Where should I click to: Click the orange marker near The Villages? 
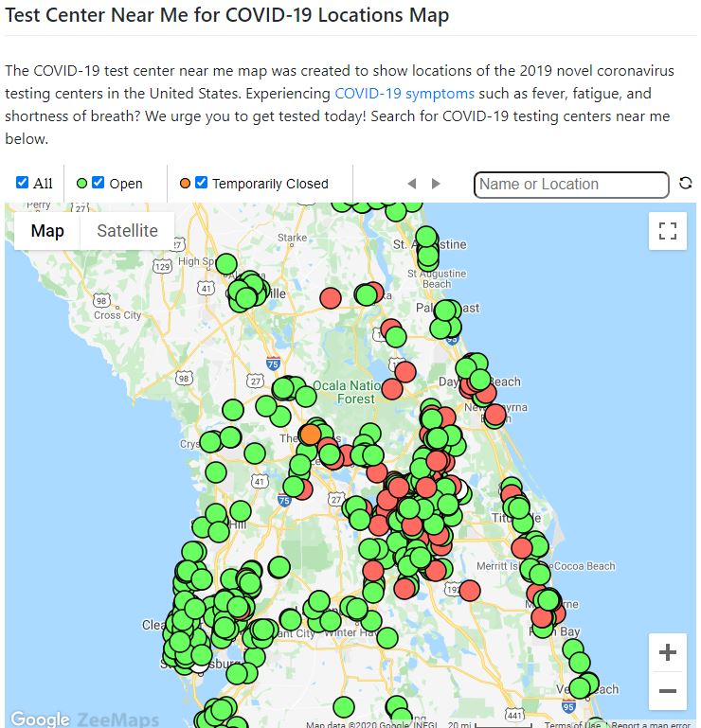pyautogui.click(x=310, y=435)
